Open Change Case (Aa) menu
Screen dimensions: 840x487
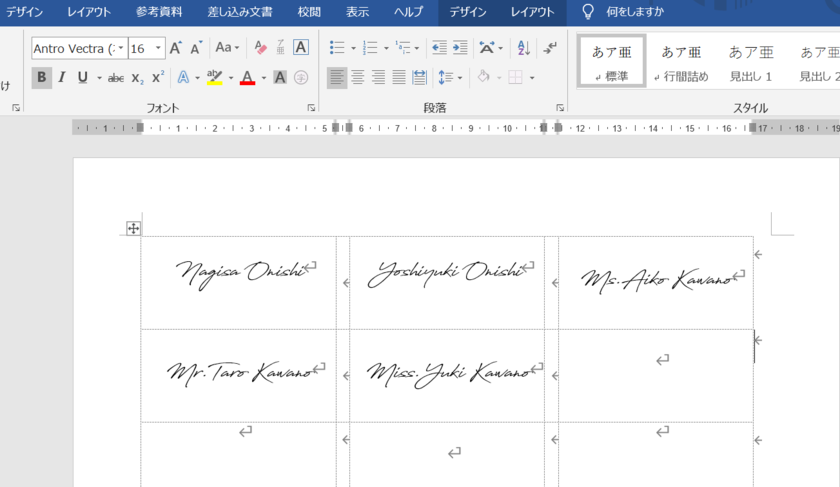coord(227,48)
